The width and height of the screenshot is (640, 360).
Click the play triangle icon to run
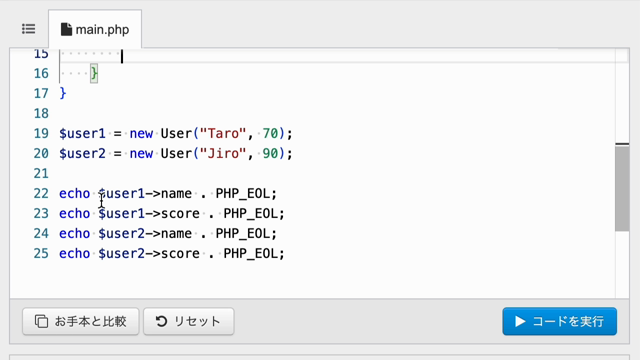(x=520, y=321)
